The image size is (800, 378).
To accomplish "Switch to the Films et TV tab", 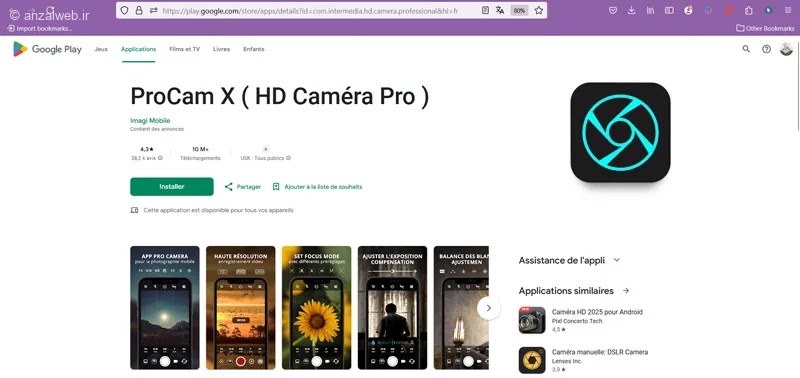I will tap(185, 49).
